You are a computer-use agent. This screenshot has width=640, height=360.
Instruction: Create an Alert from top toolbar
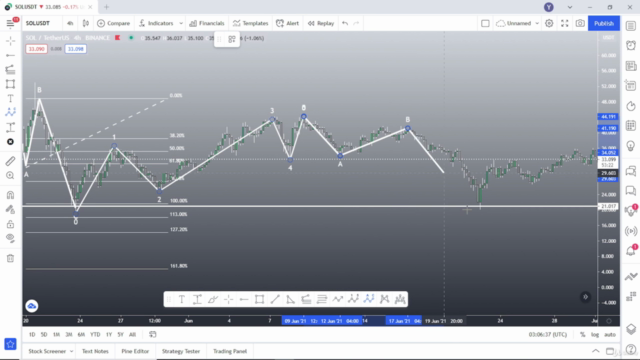click(288, 23)
